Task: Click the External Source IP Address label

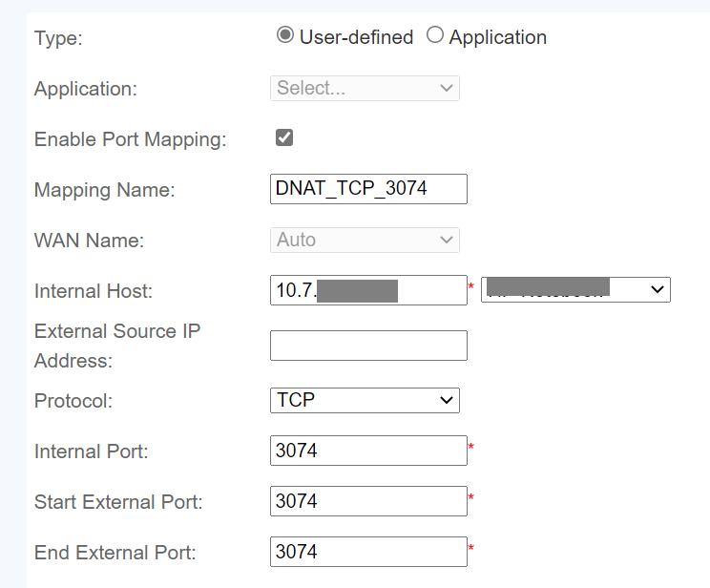Action: (117, 346)
